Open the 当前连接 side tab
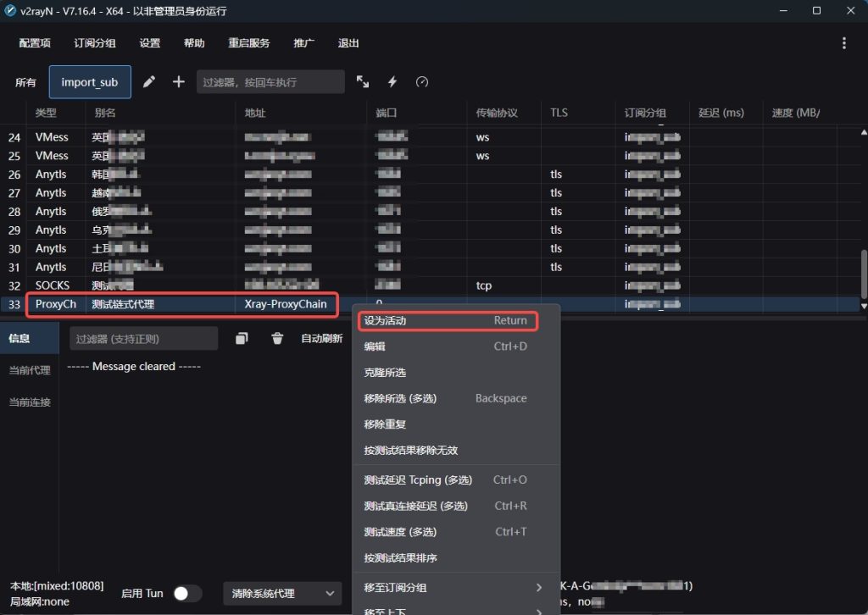 pos(31,402)
